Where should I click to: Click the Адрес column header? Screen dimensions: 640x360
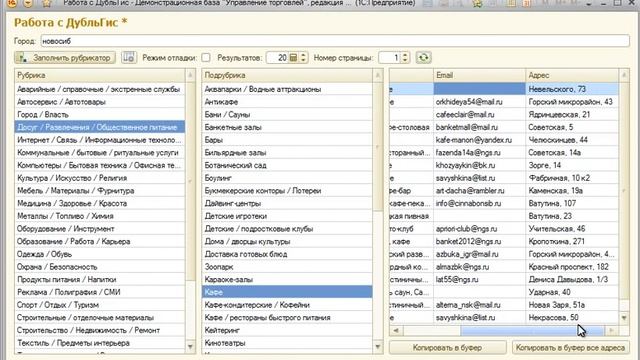click(572, 75)
